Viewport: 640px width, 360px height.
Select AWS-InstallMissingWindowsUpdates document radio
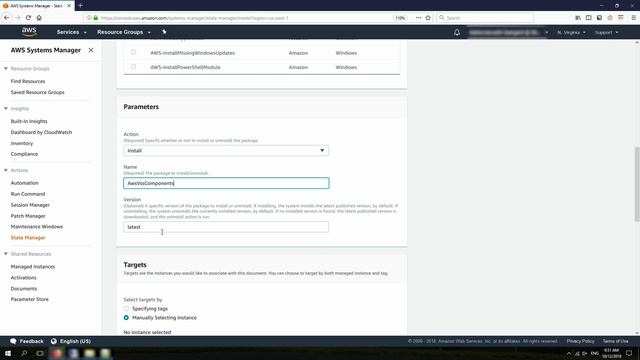point(133,52)
